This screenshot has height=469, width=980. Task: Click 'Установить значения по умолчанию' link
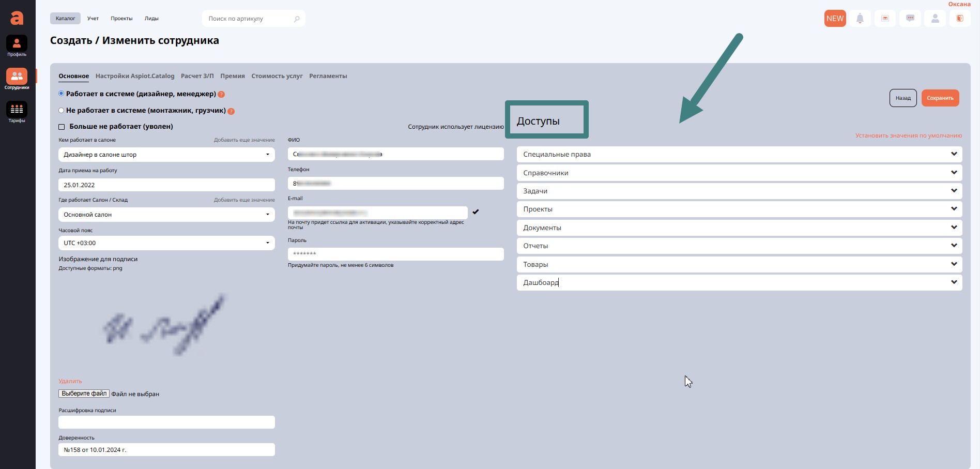click(x=908, y=135)
